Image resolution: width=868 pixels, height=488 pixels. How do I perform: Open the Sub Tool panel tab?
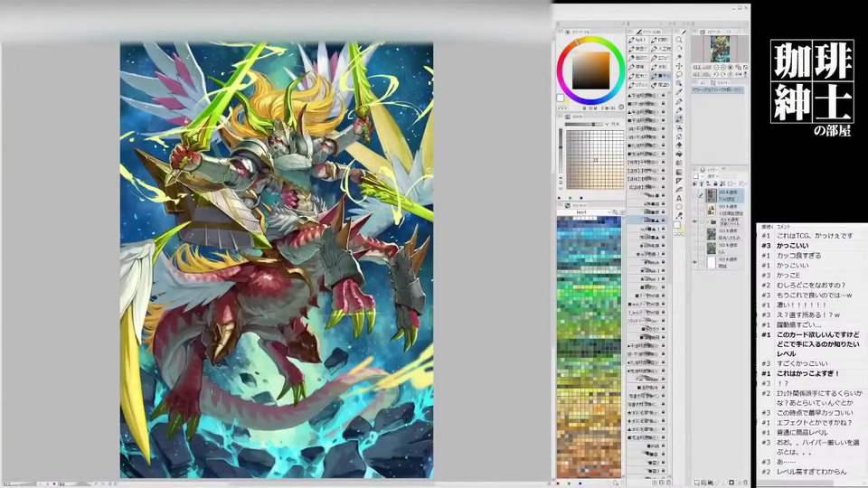648,32
